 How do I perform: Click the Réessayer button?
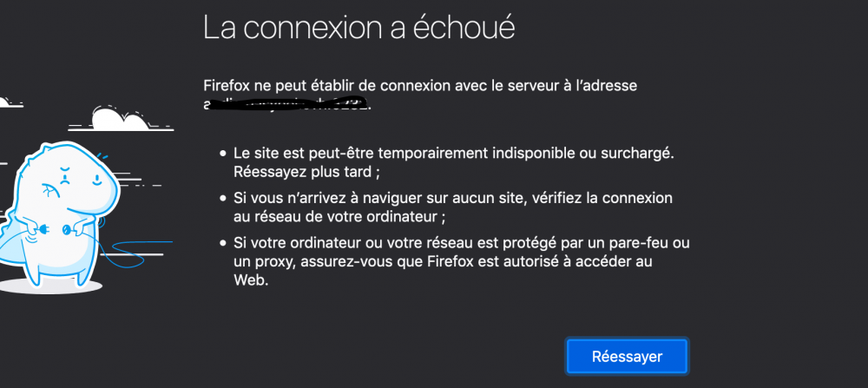click(x=627, y=356)
